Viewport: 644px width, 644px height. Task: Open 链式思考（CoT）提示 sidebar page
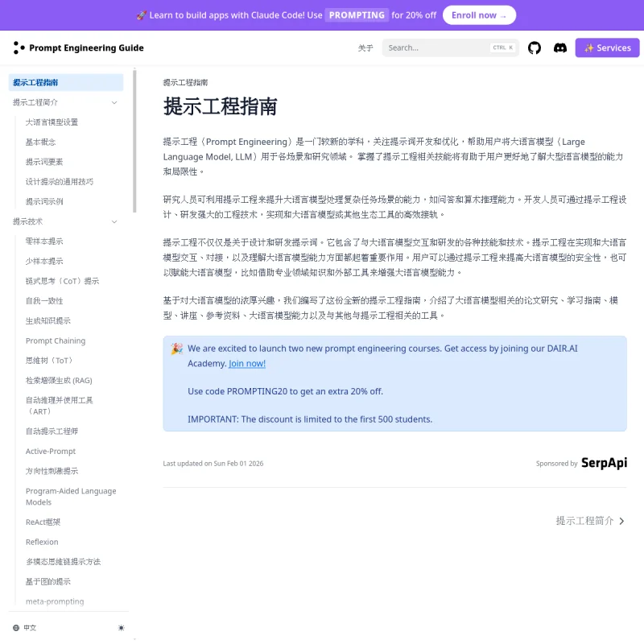click(x=63, y=281)
